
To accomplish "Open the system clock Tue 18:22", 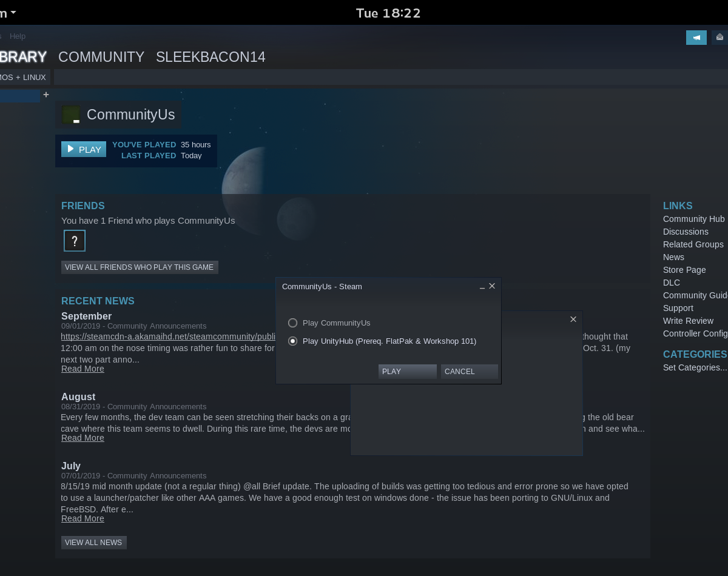I will point(388,13).
